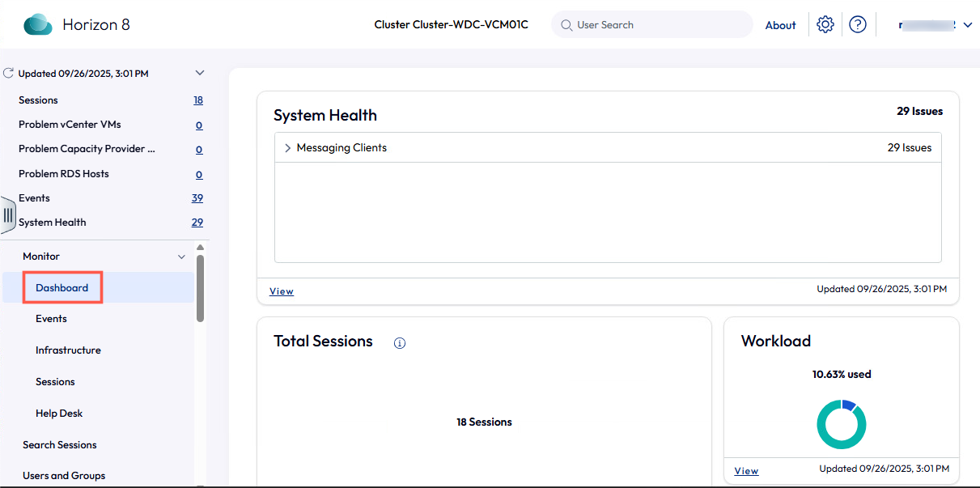Collapse the Monitor menu section
Viewport: 980px width, 488px height.
coord(181,257)
